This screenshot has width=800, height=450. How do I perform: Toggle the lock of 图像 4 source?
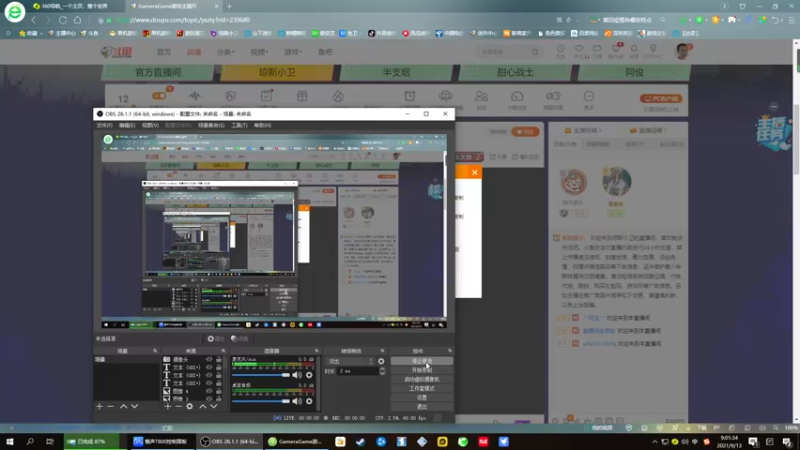pyautogui.click(x=219, y=391)
